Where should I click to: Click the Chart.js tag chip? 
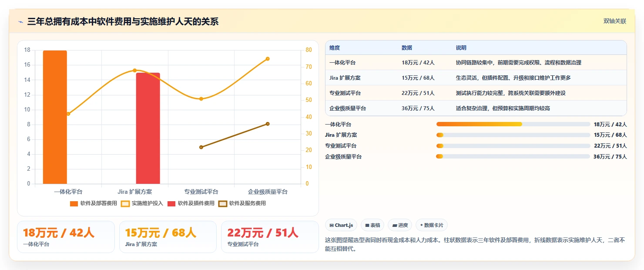[341, 225]
